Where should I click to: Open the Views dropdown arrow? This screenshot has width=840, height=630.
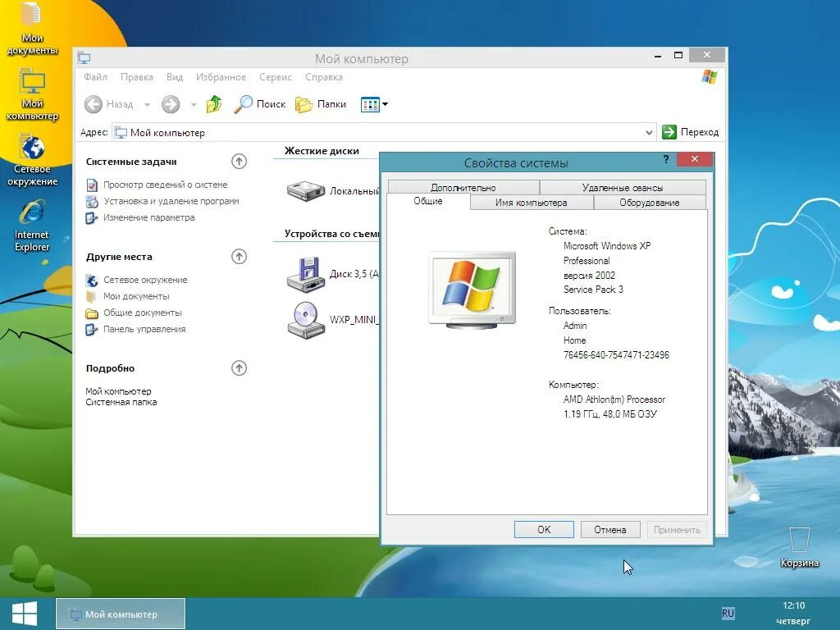pyautogui.click(x=386, y=104)
